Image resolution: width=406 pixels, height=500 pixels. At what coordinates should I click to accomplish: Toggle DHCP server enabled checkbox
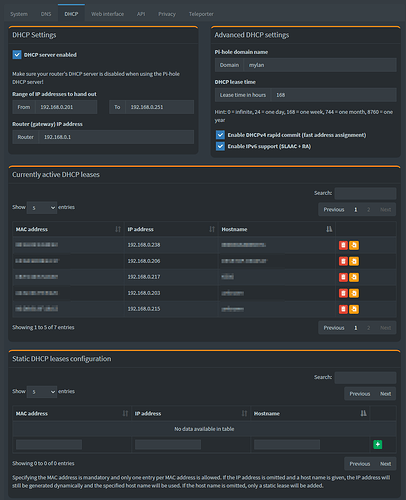point(17,55)
